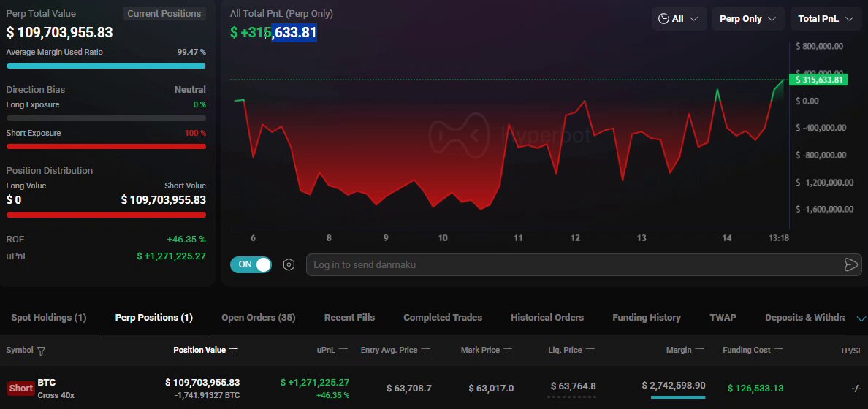Open the Open Orders (35) tab

tap(259, 318)
